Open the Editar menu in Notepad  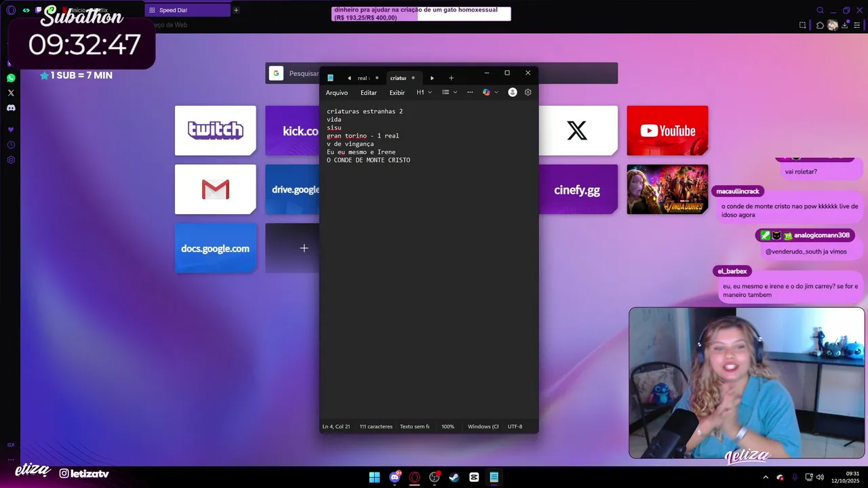tap(368, 92)
